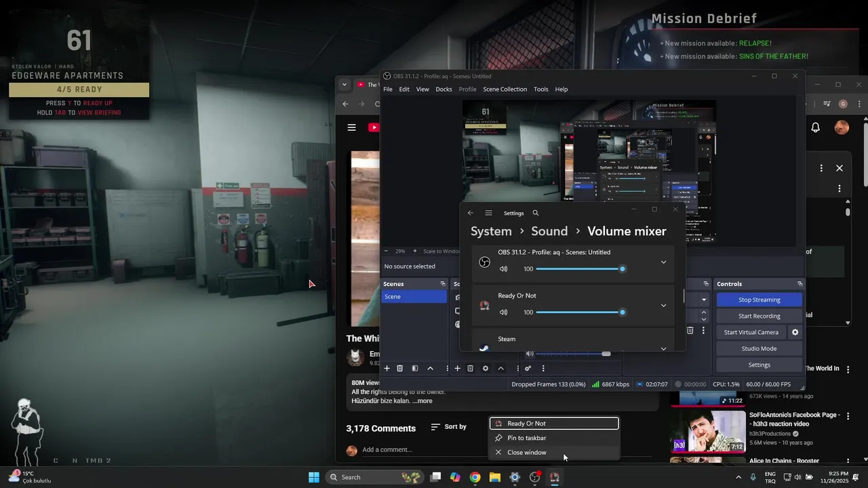Undock the Controls panel float icon
The height and width of the screenshot is (488, 868).
coord(800,284)
